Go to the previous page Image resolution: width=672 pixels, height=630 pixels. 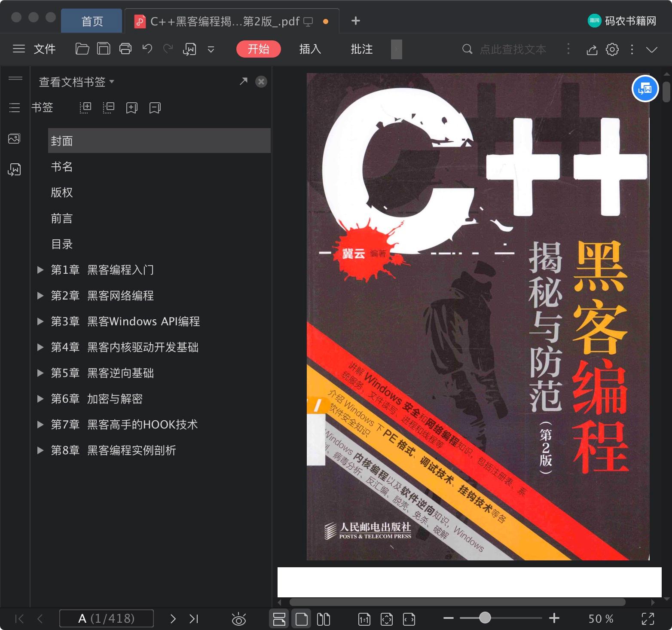[40, 619]
